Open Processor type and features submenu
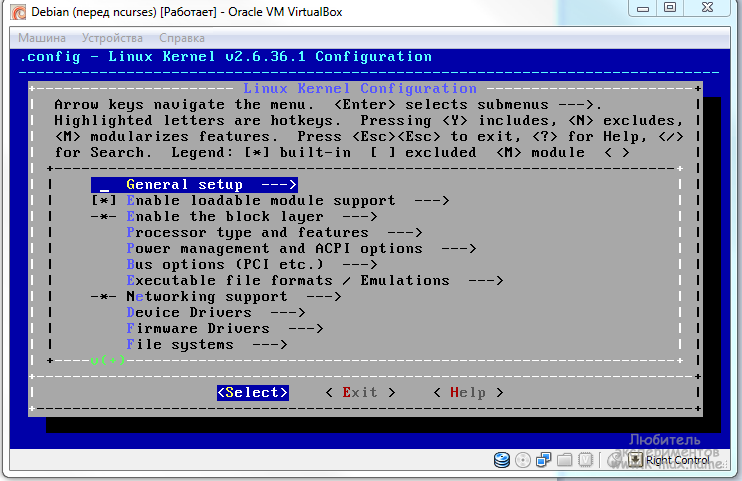The width and height of the screenshot is (742, 481). (x=274, y=233)
